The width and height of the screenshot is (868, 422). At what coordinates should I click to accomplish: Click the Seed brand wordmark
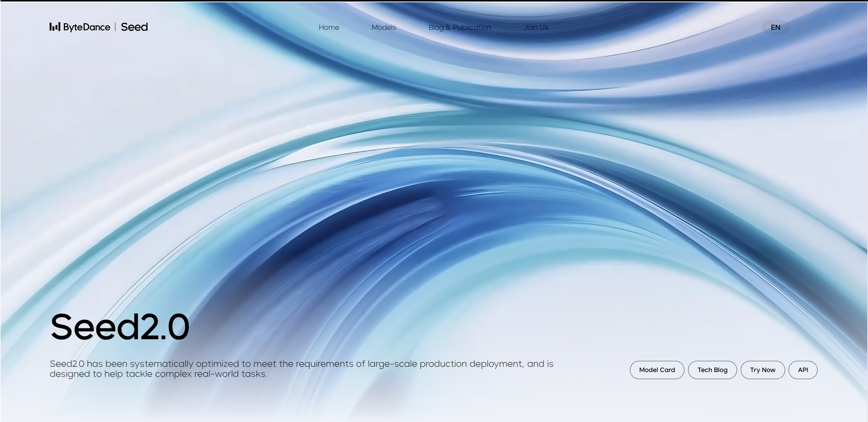pos(134,27)
